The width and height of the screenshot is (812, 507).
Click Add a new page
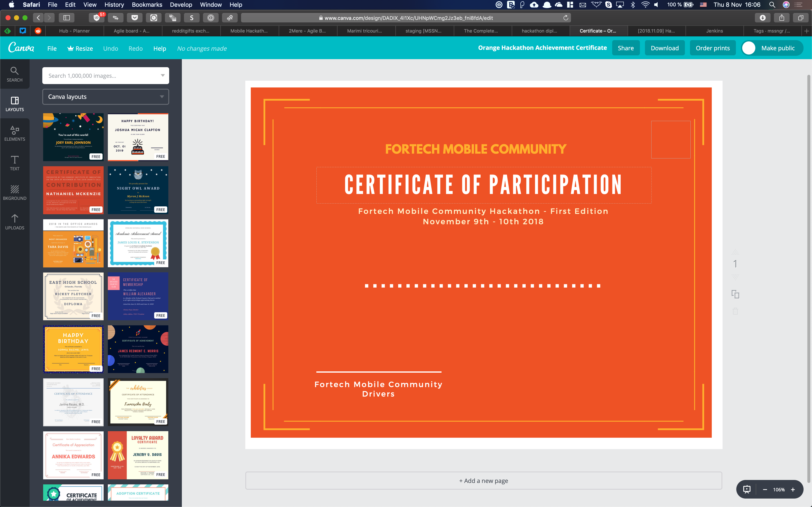click(x=484, y=481)
